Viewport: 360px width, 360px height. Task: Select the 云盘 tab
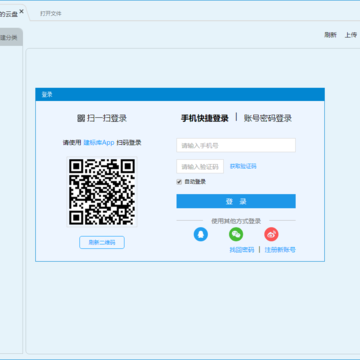(9, 14)
